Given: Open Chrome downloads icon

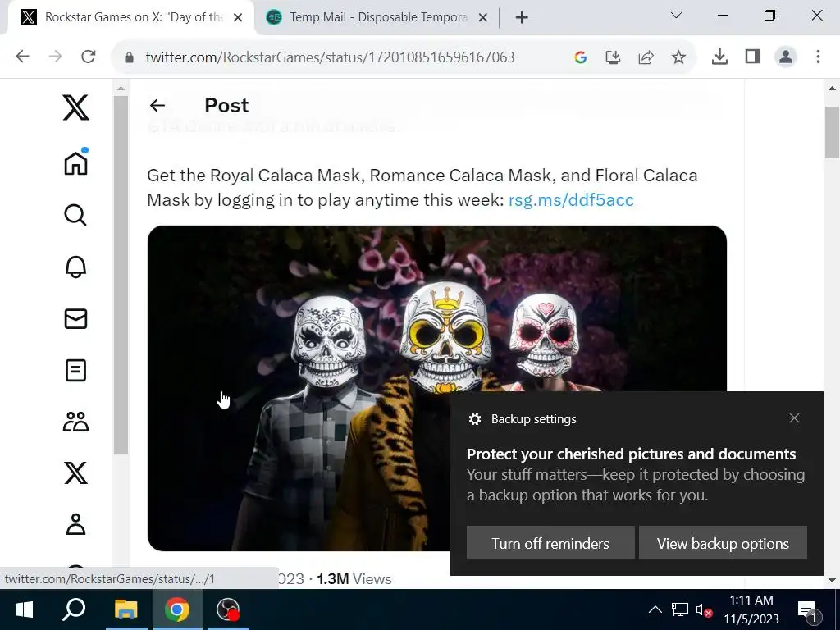Looking at the screenshot, I should tap(719, 57).
